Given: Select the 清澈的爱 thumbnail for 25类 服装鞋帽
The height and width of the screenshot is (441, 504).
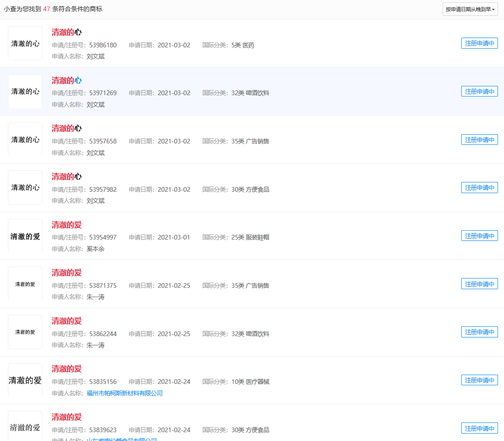Looking at the screenshot, I should [x=25, y=236].
